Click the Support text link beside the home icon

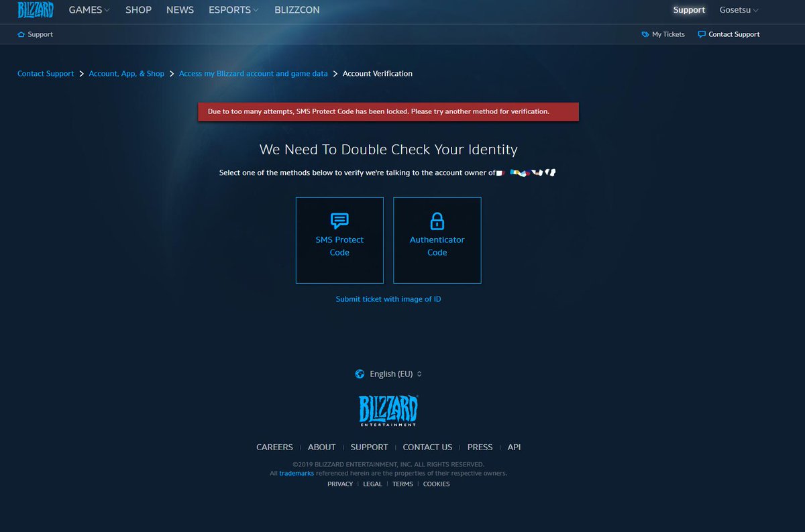coord(40,34)
